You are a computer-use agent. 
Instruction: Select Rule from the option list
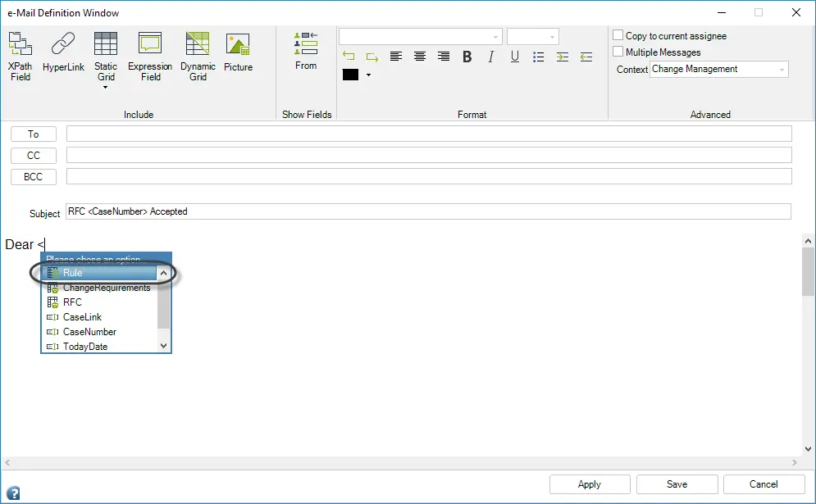(100, 273)
